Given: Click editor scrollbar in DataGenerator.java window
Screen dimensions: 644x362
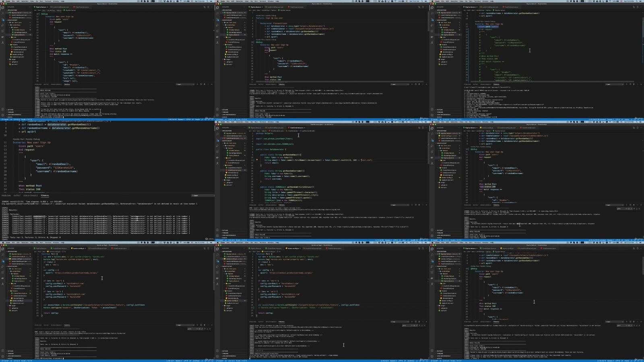Looking at the screenshot, I should coord(428,148).
